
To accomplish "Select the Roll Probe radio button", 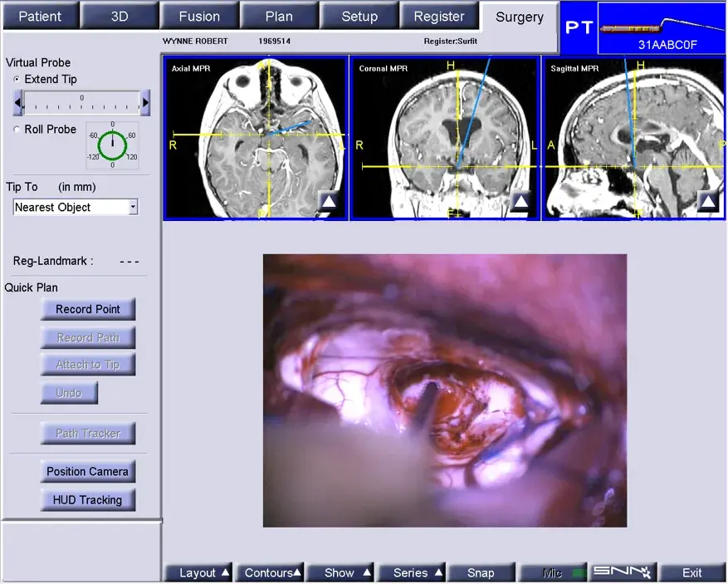I will tap(17, 130).
